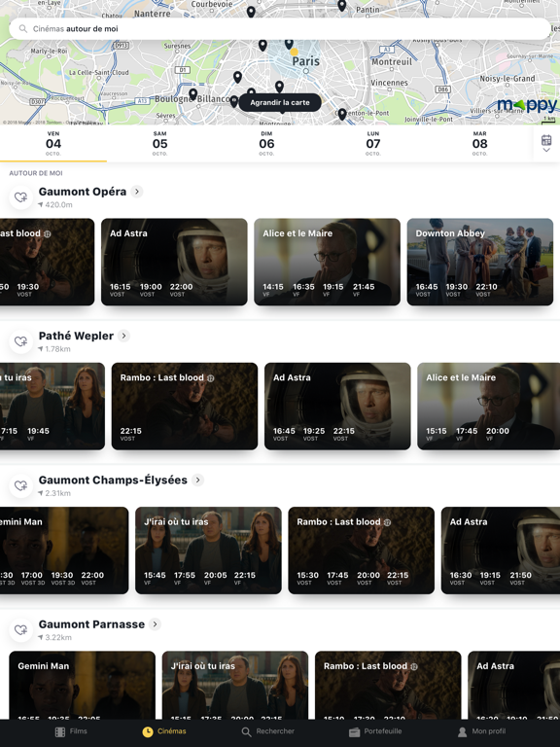Open the Cinémas bottom tab
Viewport: 560px width, 747px height.
(x=164, y=731)
